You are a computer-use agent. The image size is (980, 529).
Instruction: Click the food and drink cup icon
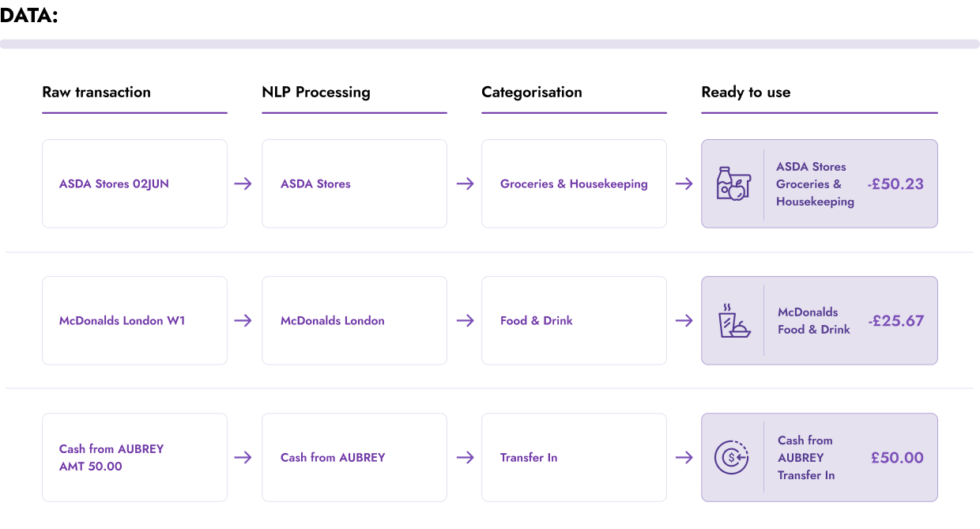733,320
